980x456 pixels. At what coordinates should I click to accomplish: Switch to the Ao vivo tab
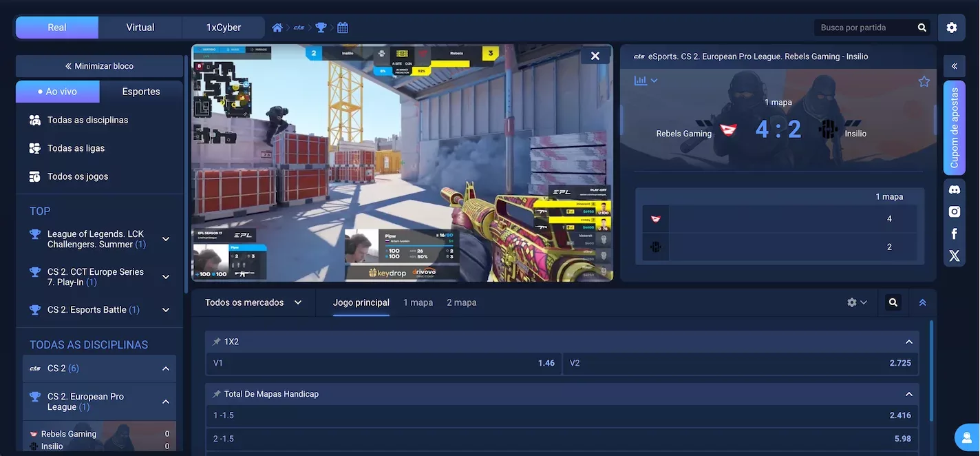(57, 91)
